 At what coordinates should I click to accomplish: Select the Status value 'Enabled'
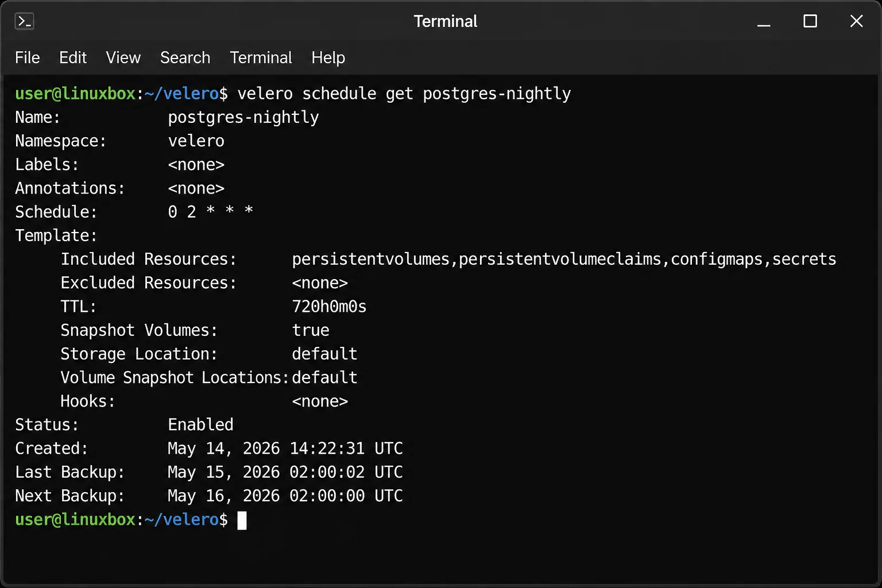click(x=200, y=424)
